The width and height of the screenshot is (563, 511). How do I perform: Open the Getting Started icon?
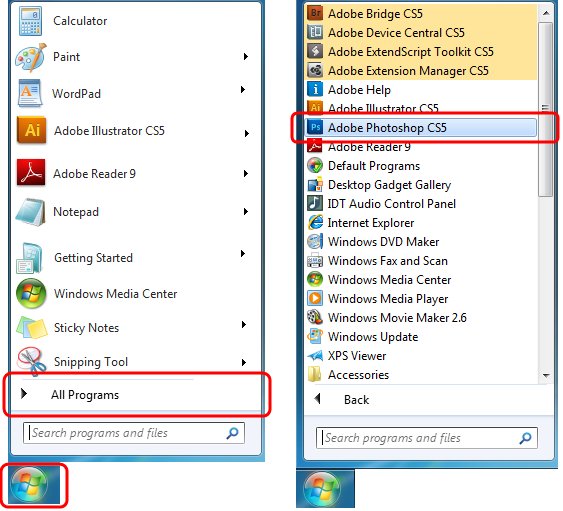coord(30,258)
